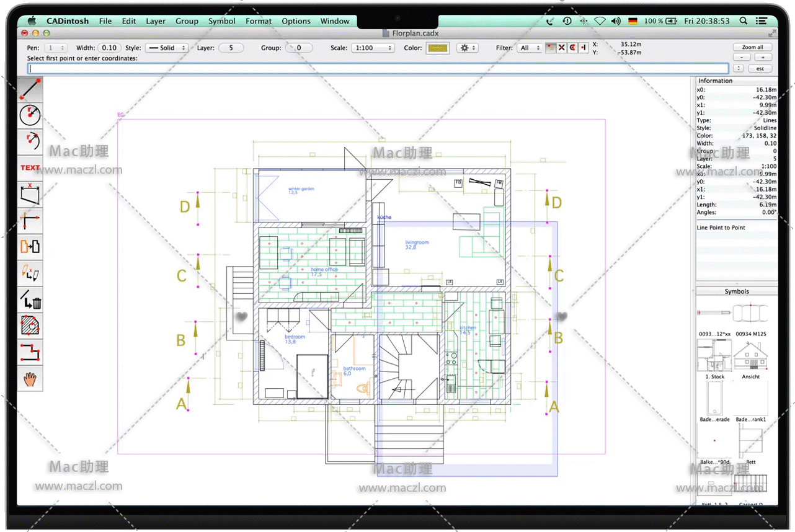
Task: Open the Scale 1:100 dropdown
Action: [373, 48]
